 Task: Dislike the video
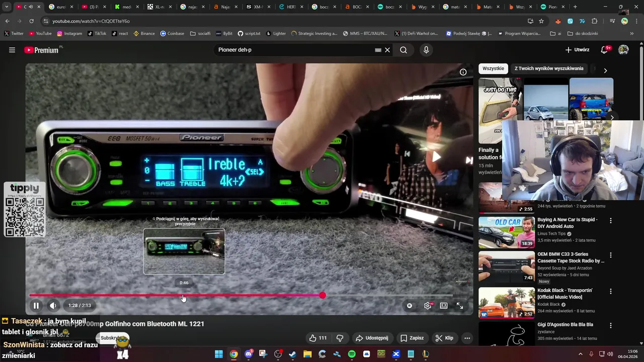pyautogui.click(x=340, y=338)
